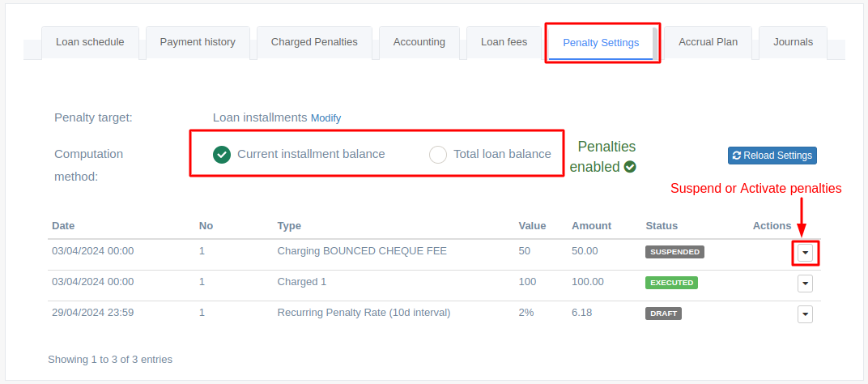Click the DRAFT status badge
Image resolution: width=868 pixels, height=384 pixels.
coord(663,314)
